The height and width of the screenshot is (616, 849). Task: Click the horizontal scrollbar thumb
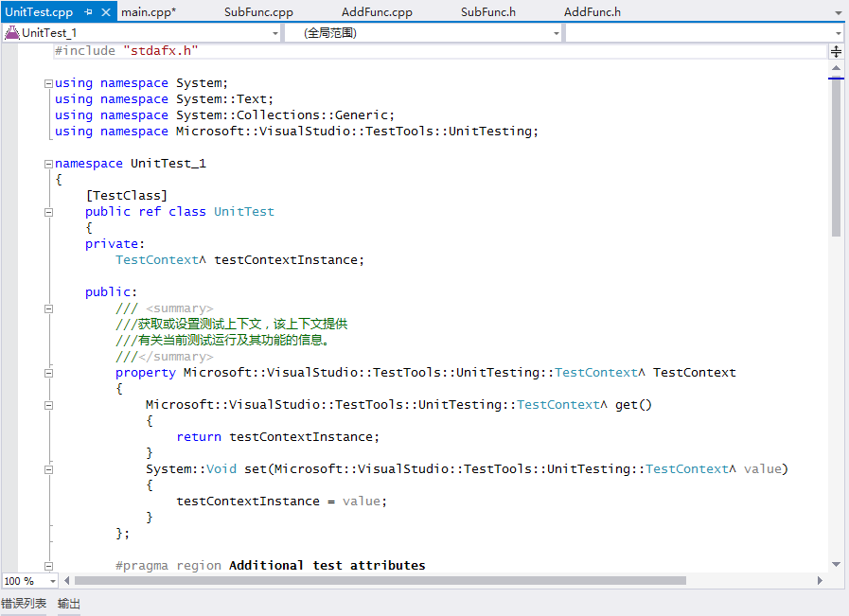click(380, 581)
